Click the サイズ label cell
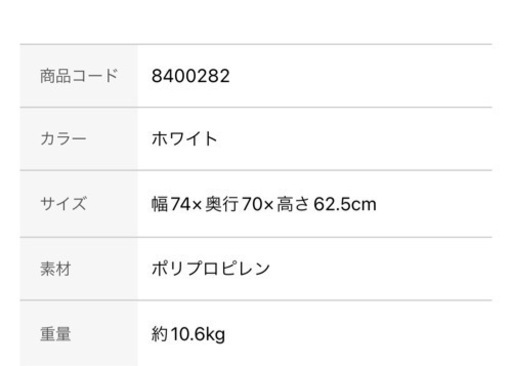The width and height of the screenshot is (512, 366). pos(79,204)
